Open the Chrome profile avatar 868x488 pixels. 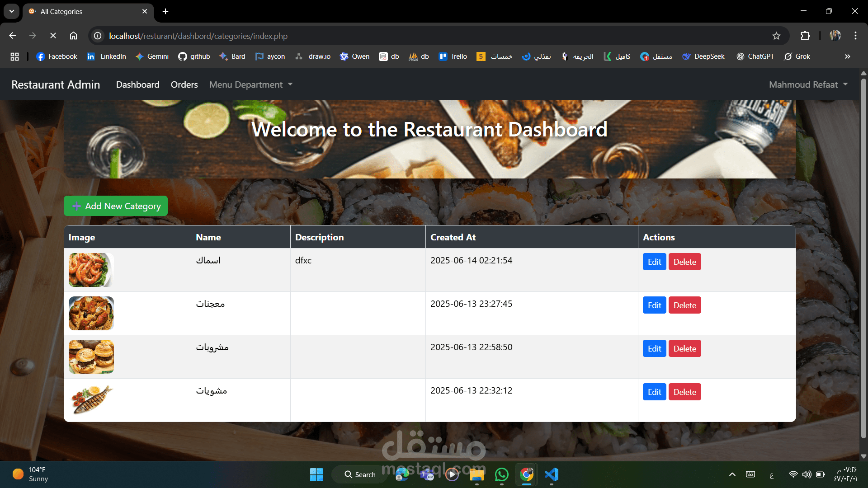(835, 36)
